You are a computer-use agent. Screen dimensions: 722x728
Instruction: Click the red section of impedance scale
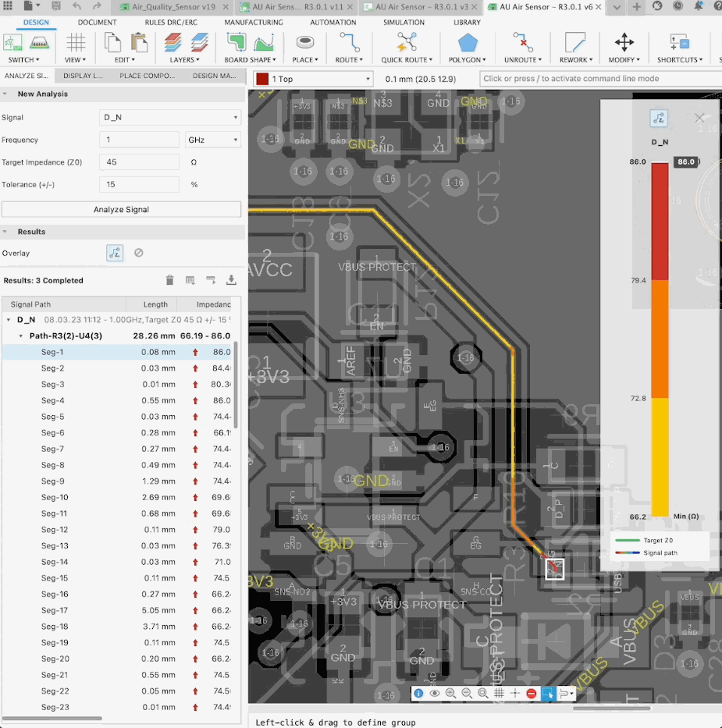coord(660,222)
